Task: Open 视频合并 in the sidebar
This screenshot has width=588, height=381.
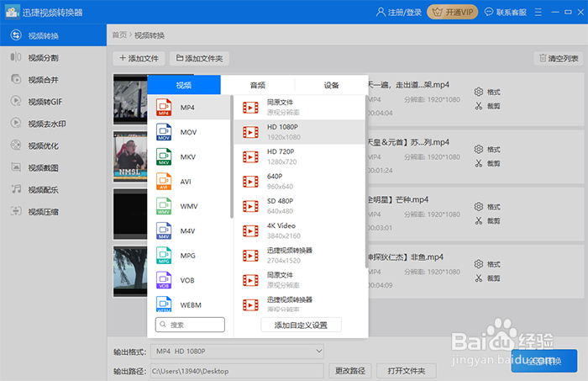Action: (53, 80)
